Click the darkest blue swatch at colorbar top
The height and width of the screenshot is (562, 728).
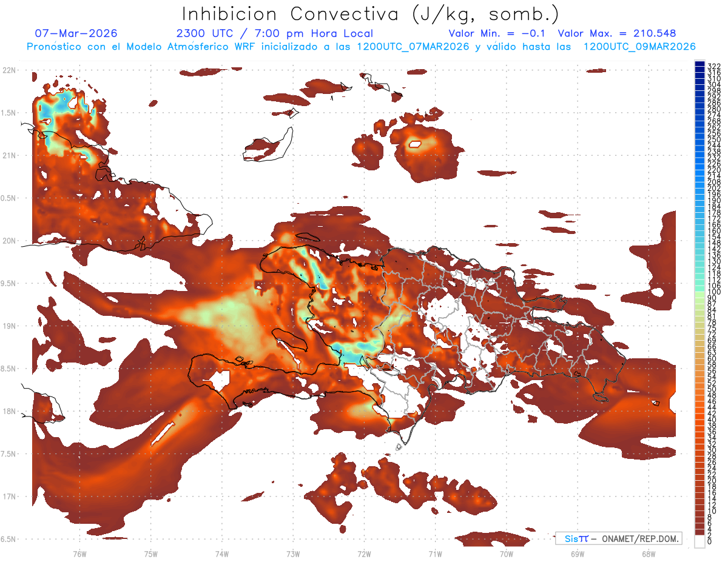[x=700, y=64]
